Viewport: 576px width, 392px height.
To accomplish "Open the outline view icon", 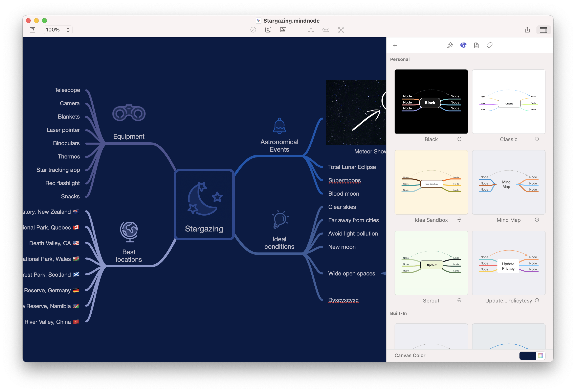I will 32,29.
